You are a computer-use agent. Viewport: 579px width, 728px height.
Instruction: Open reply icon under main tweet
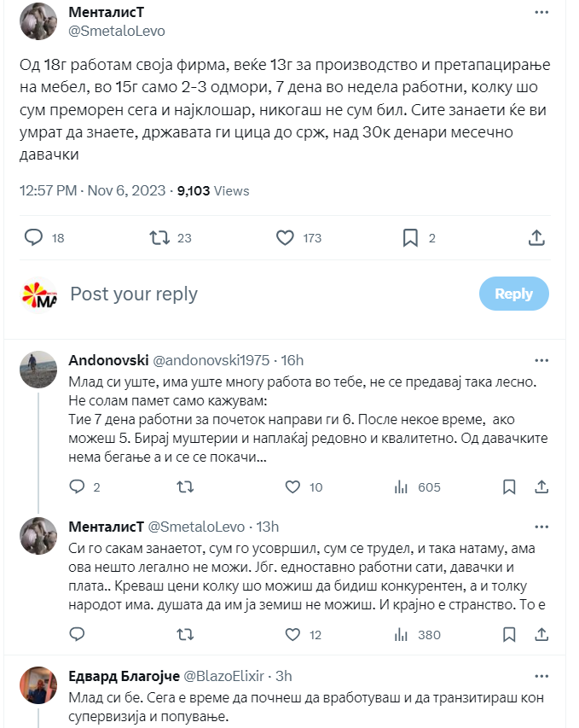[33, 238]
